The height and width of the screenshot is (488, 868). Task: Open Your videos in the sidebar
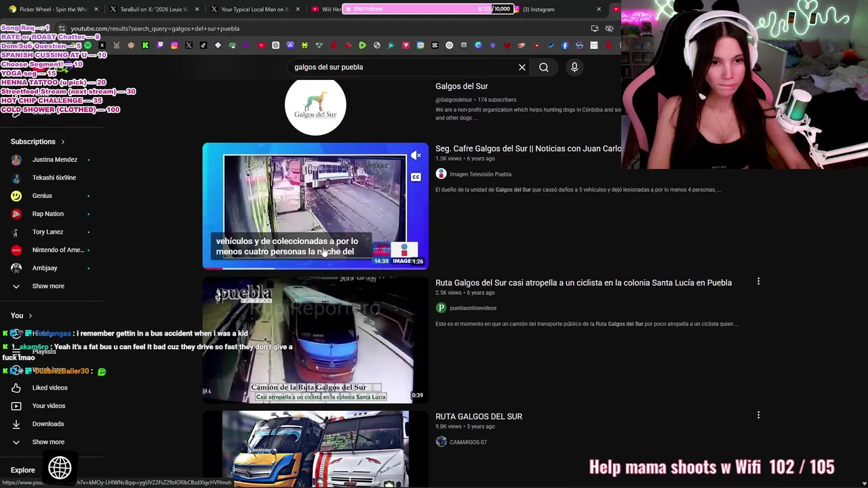click(49, 406)
